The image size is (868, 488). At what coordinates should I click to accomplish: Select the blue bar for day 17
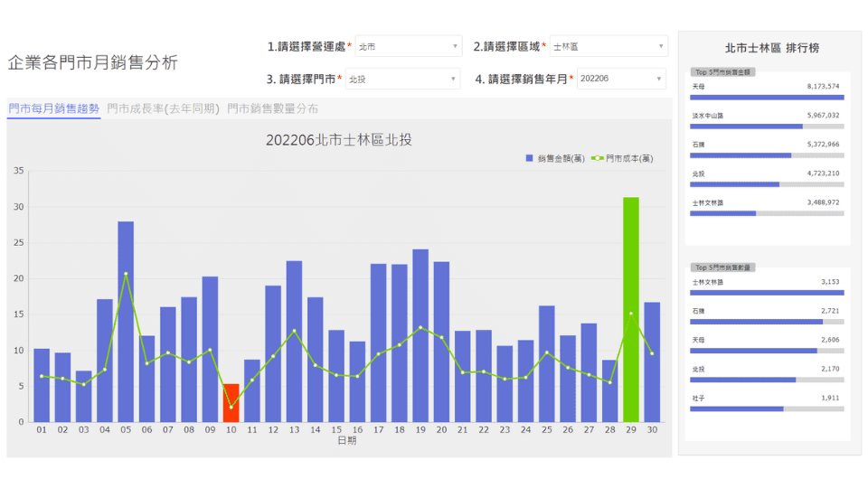[379, 343]
